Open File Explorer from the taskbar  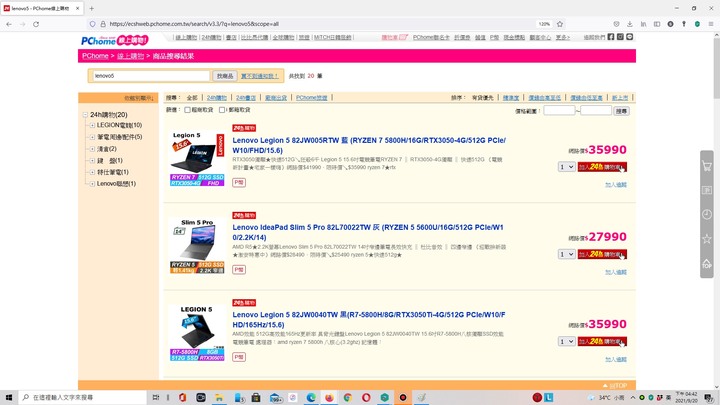click(219, 397)
